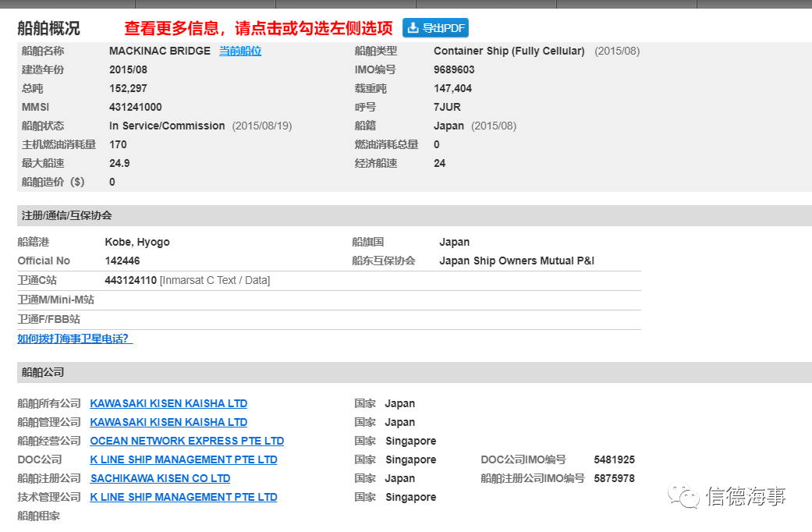Click the call sign value 7JUR
Image resolution: width=812 pixels, height=532 pixels.
447,107
